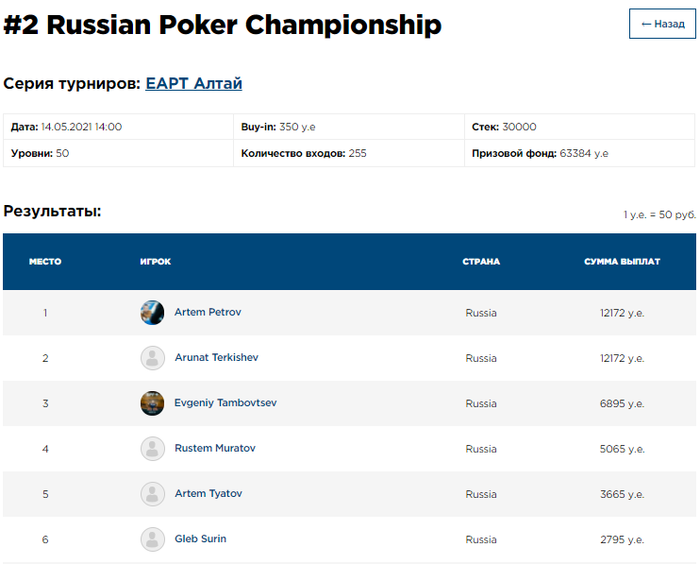Click the ИГРОК column header
Screen dimensions: 700x564
pos(155,262)
